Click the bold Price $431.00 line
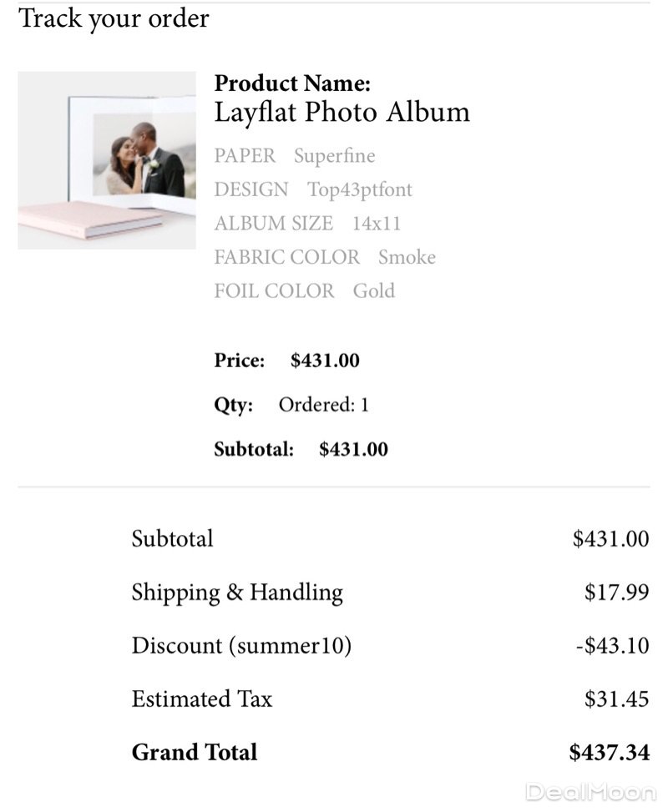 tap(286, 361)
